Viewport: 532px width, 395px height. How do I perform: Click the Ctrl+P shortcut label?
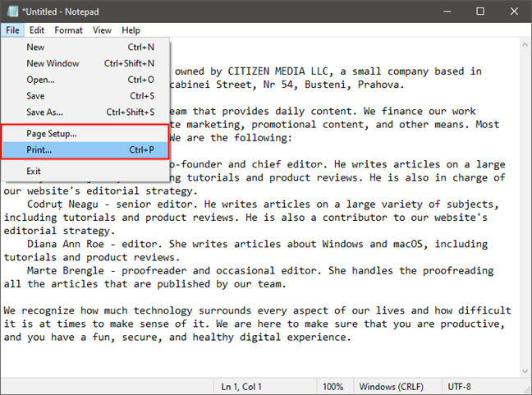pyautogui.click(x=141, y=149)
